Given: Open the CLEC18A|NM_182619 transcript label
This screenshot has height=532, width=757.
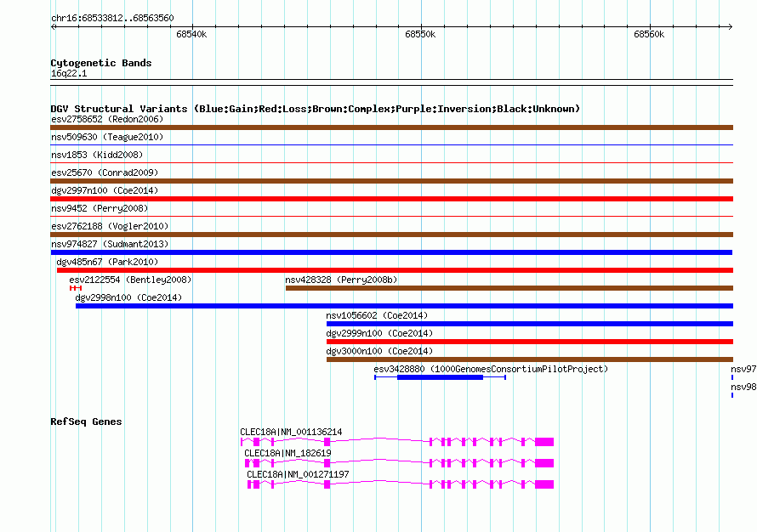Looking at the screenshot, I should [x=287, y=453].
